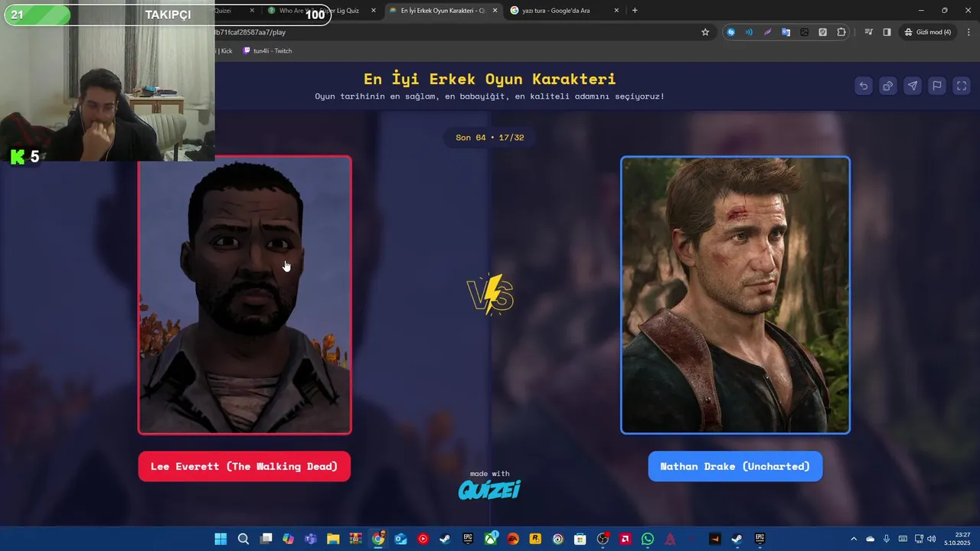The image size is (980, 551).
Task: Open Rockstar Games Launcher from taskbar
Action: (535, 539)
